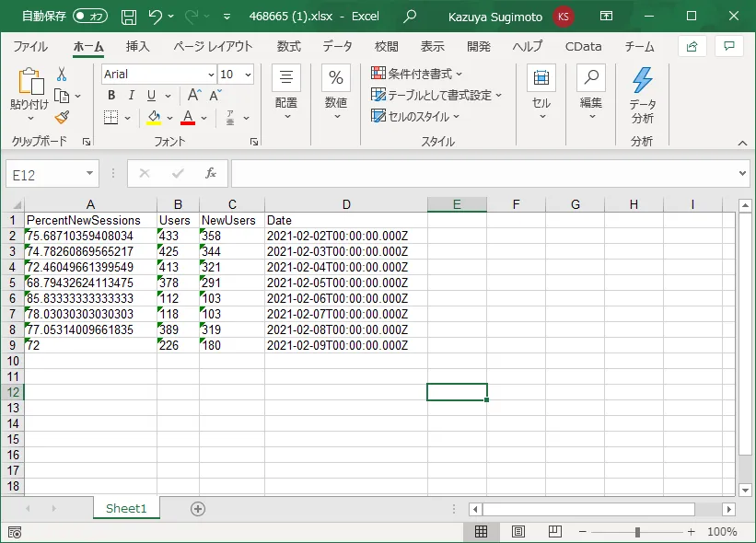The width and height of the screenshot is (756, 543).
Task: Toggle Italic formatting
Action: 132,96
